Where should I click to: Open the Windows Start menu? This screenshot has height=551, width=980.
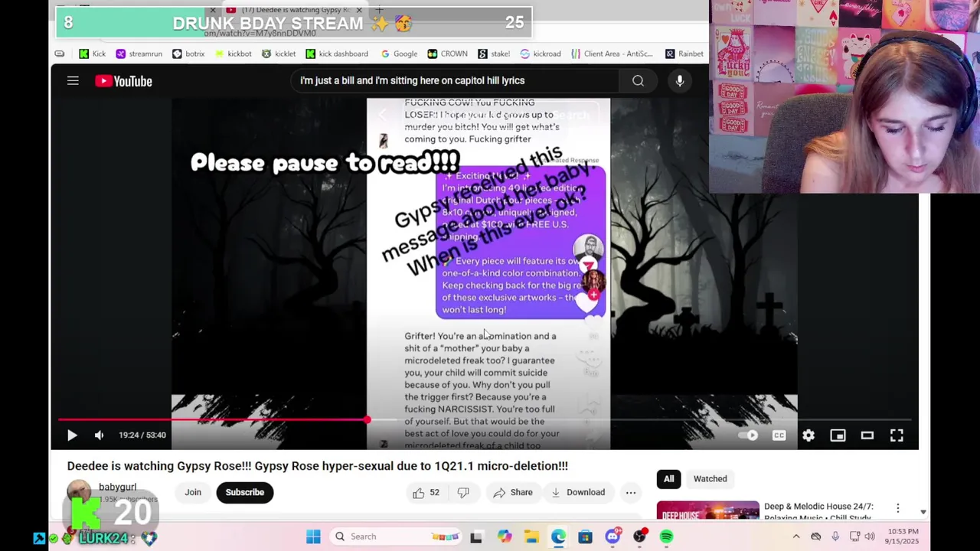(x=313, y=536)
